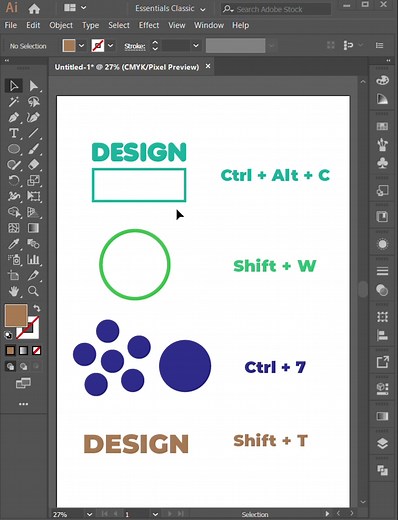This screenshot has width=398, height=520.
Task: Activate the Type tool
Action: pyautogui.click(x=14, y=133)
